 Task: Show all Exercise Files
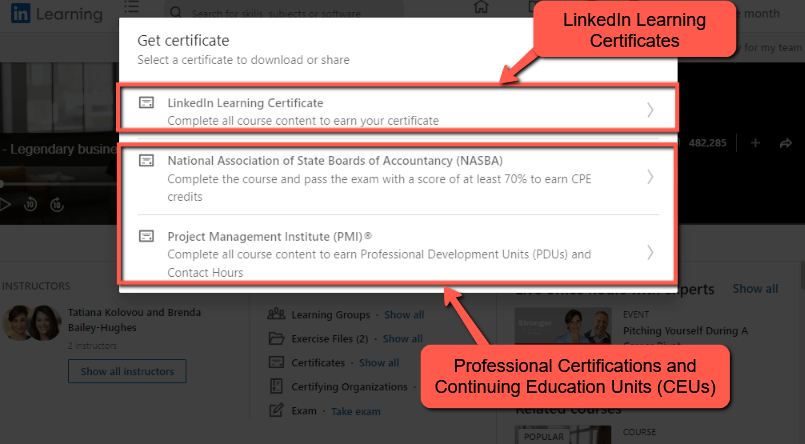[402, 339]
